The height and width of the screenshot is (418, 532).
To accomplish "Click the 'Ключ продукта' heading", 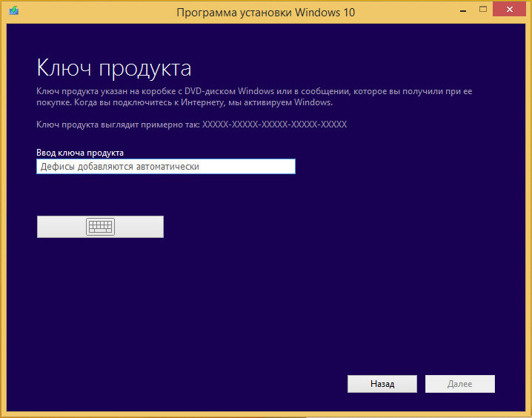I will (114, 69).
